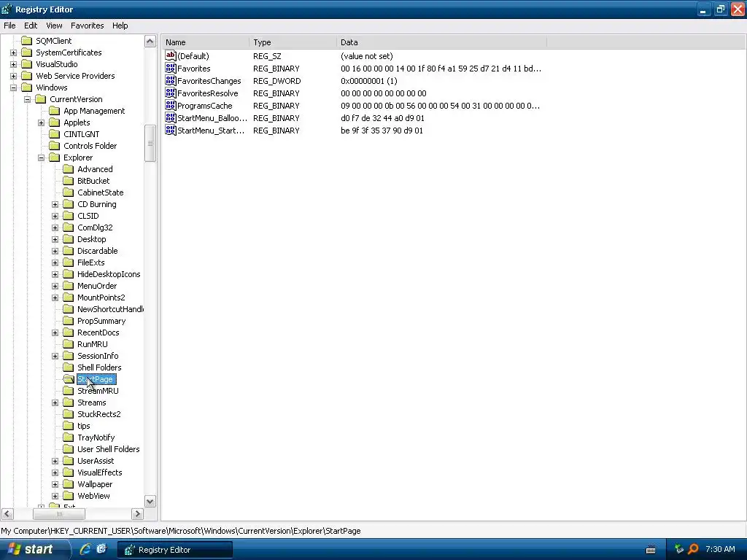Click tree scrollbar up arrow
The image size is (747, 560).
(150, 42)
